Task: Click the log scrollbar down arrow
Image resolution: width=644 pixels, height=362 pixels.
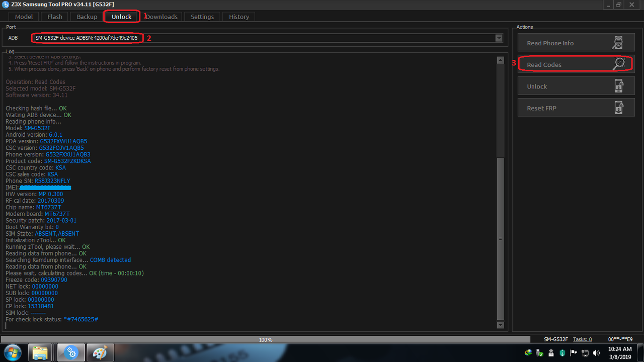Action: (500, 325)
